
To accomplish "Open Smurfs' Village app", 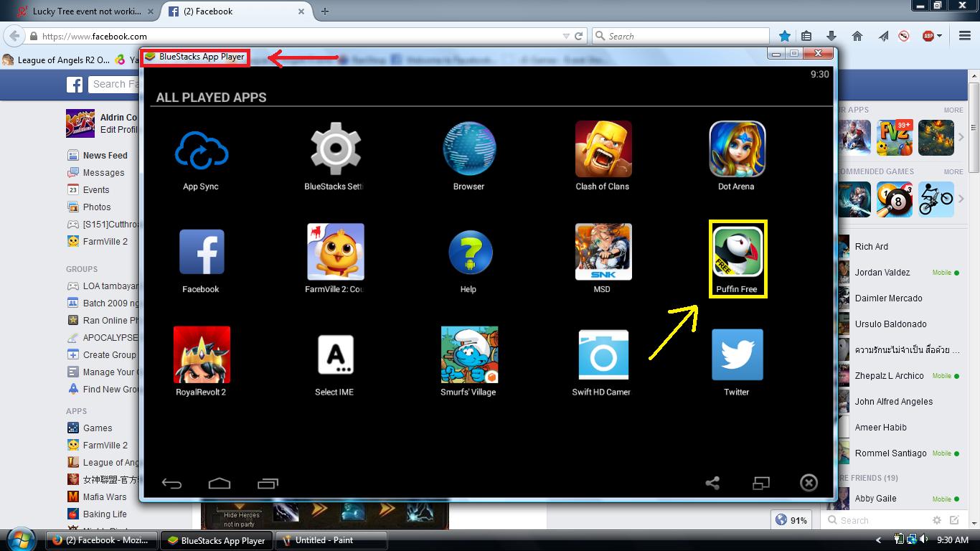I will (469, 355).
